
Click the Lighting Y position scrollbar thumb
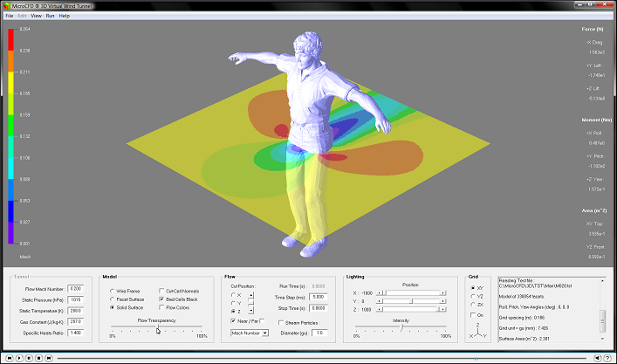[x=412, y=301]
